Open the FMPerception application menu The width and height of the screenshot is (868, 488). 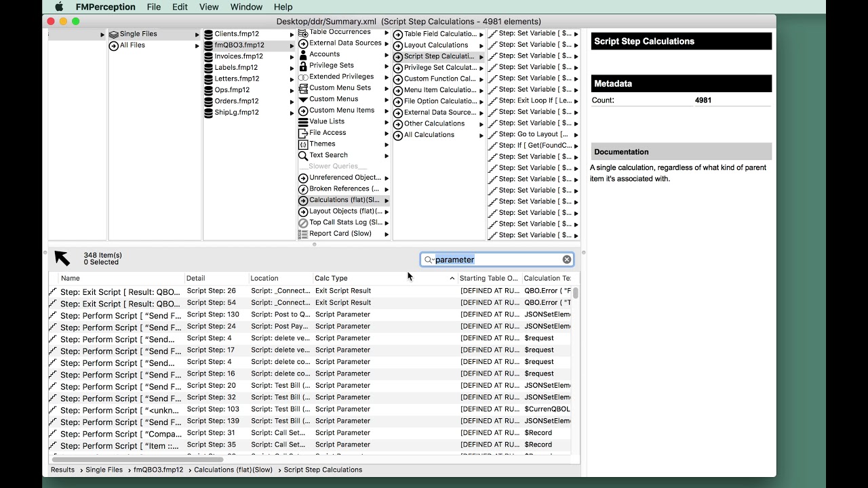pyautogui.click(x=105, y=7)
